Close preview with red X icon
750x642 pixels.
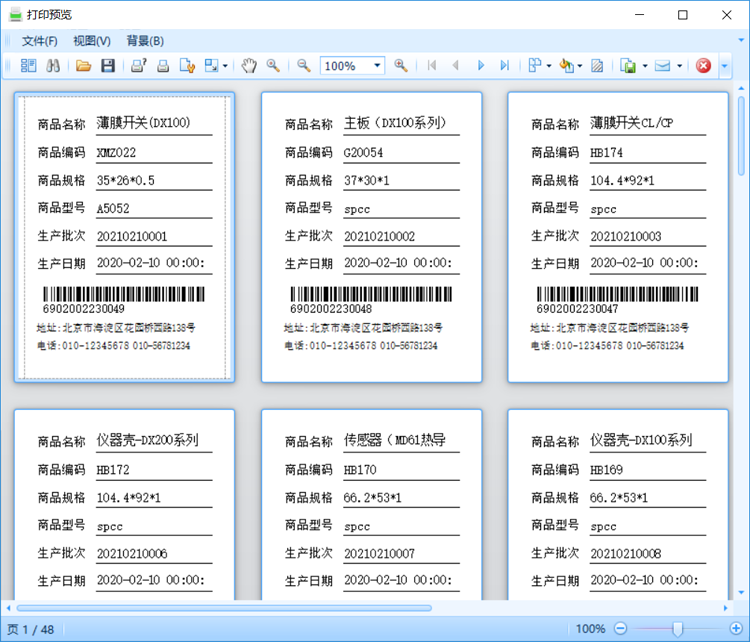coord(703,66)
